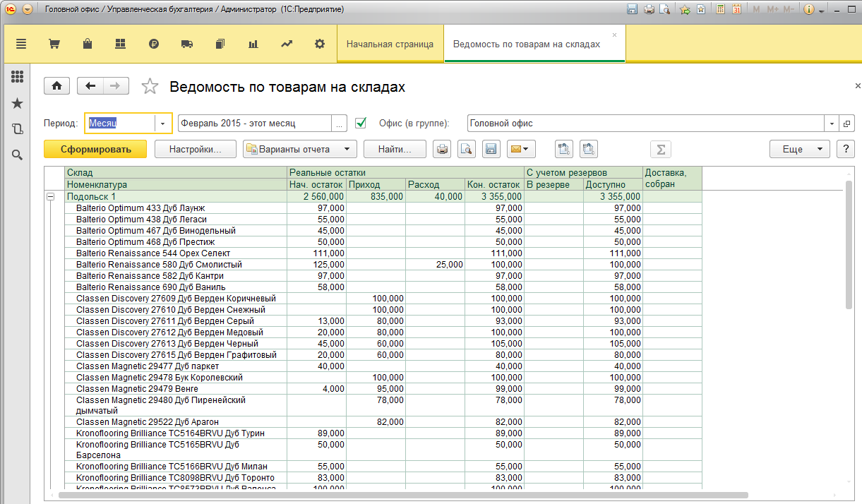The height and width of the screenshot is (504, 862).
Task: Collapse the Подольск 1 group
Action: click(50, 197)
